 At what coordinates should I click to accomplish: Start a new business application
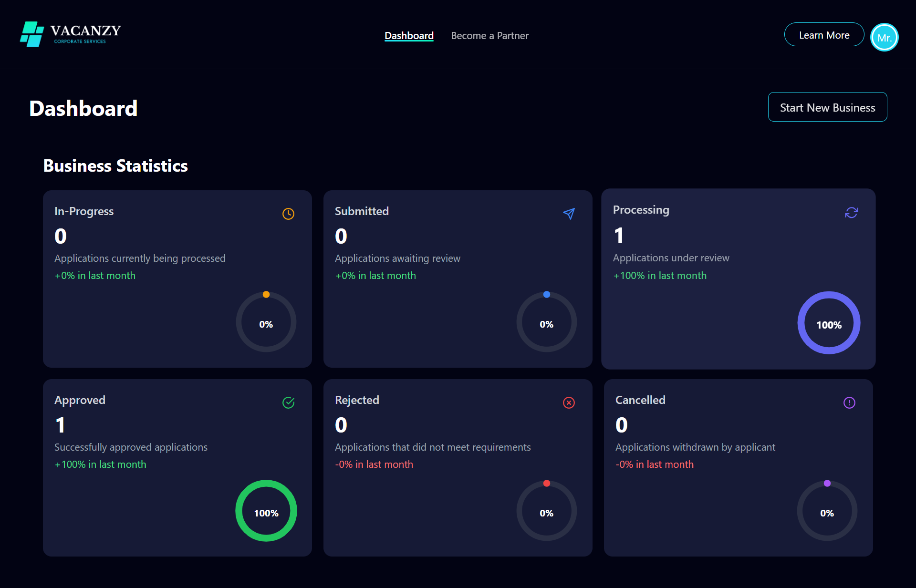pyautogui.click(x=827, y=107)
